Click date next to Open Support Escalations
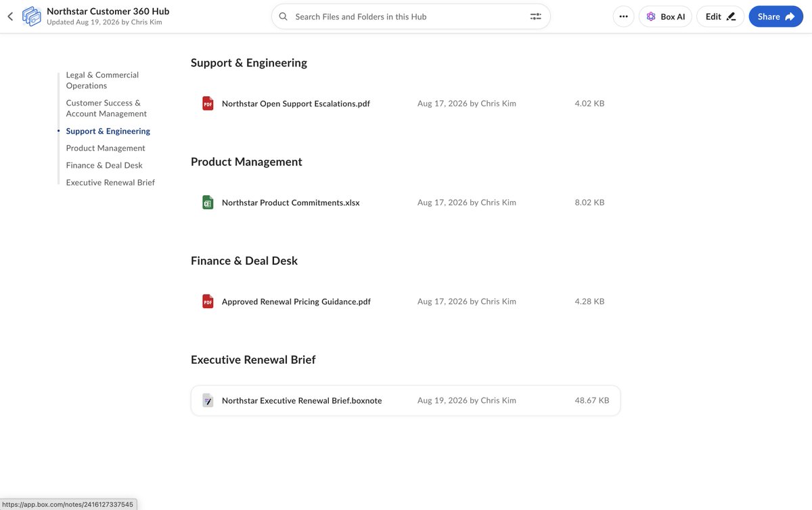Viewport: 812px width, 510px height. point(467,104)
